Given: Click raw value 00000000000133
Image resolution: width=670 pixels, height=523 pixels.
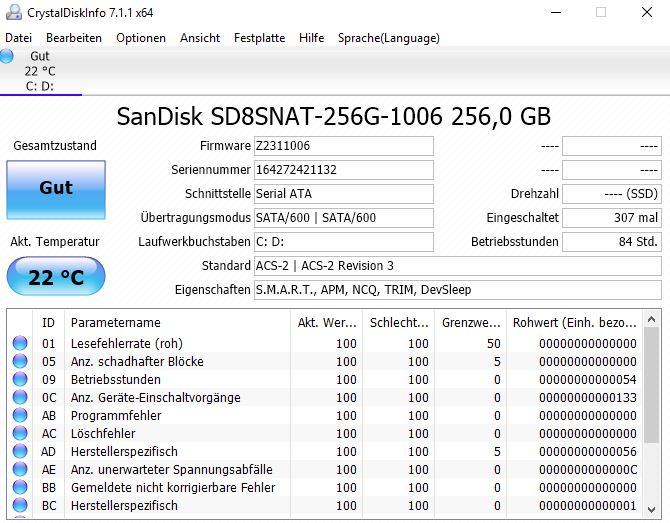Looking at the screenshot, I should coord(588,397).
